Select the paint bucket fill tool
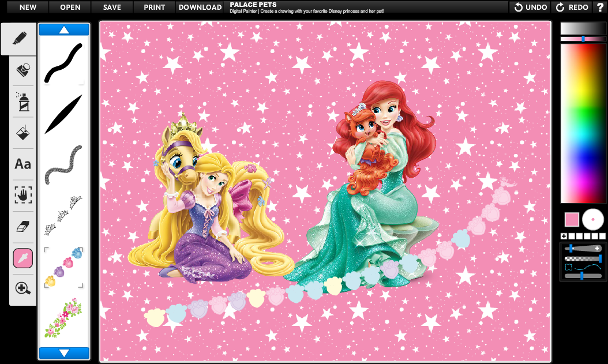 pyautogui.click(x=23, y=133)
